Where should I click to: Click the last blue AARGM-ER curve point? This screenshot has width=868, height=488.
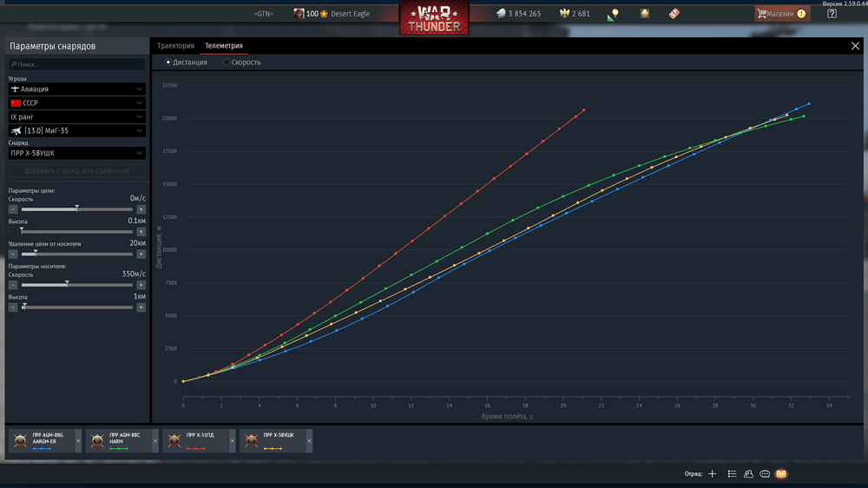(x=809, y=103)
